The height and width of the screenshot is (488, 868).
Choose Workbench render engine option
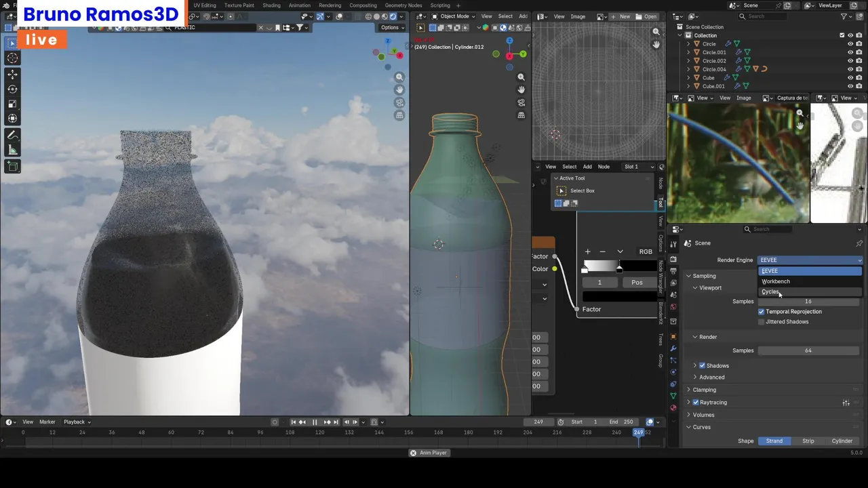810,281
